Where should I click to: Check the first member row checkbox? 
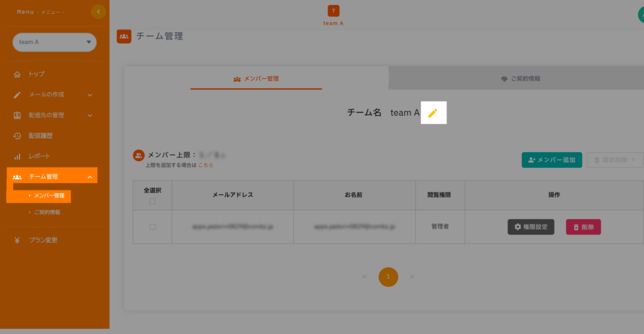click(x=152, y=227)
